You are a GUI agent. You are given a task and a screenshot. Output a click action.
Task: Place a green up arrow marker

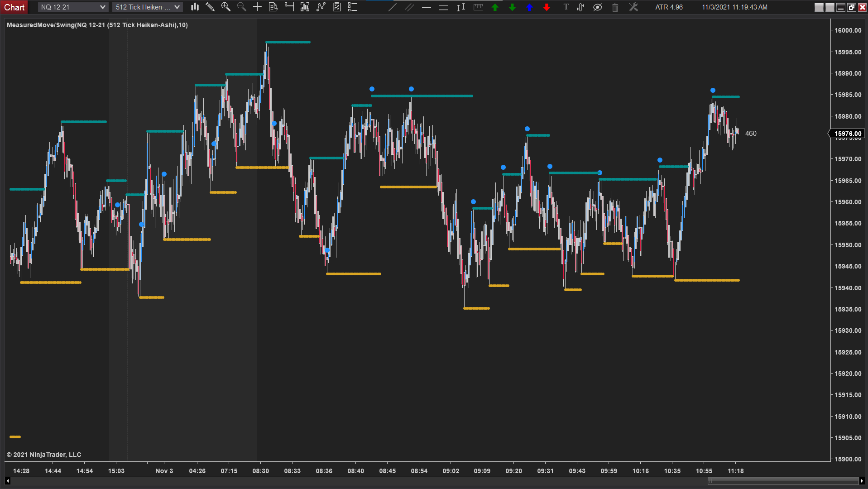pyautogui.click(x=495, y=7)
